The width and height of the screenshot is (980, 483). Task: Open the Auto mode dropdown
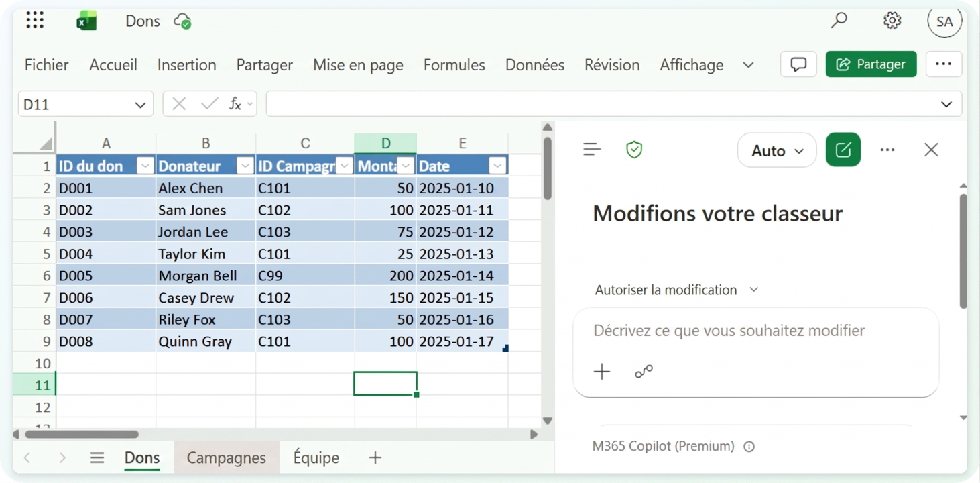[x=777, y=150]
